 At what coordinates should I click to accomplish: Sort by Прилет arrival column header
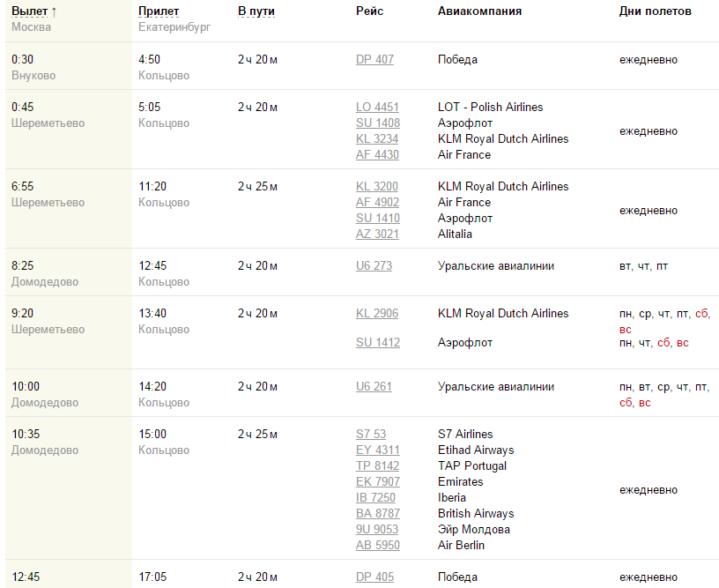159,11
